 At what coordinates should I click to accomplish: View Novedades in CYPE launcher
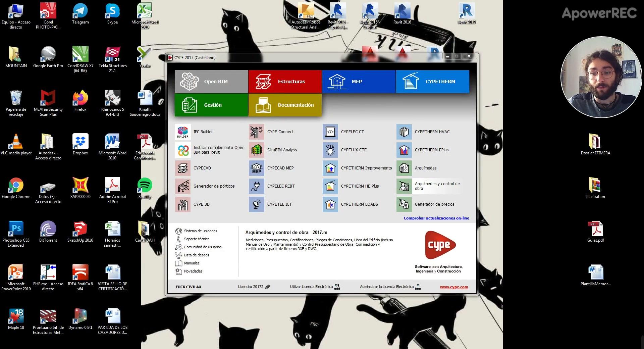point(189,271)
